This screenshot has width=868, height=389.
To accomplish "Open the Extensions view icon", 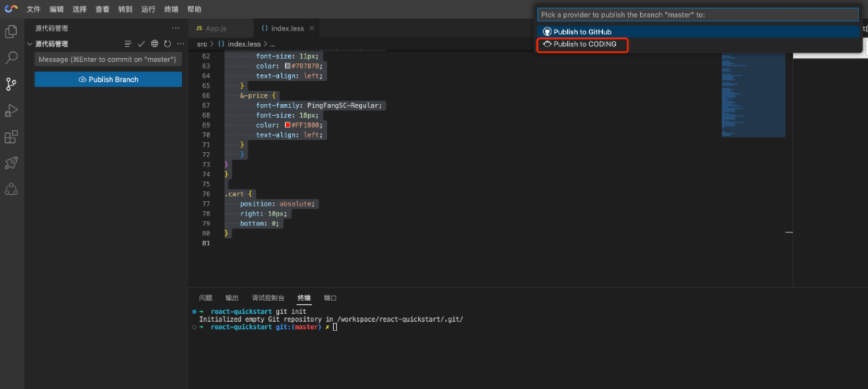I will click(x=11, y=138).
